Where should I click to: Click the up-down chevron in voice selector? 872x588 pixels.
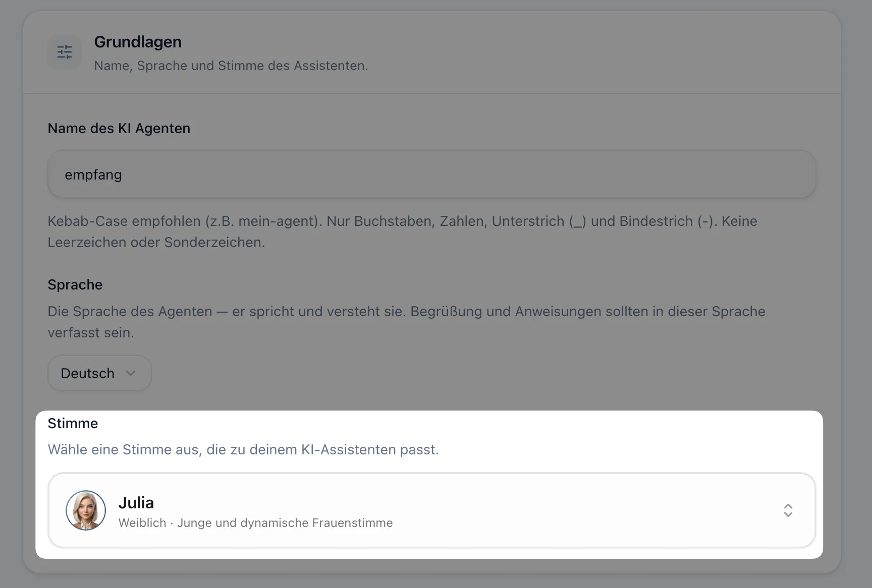(x=788, y=510)
